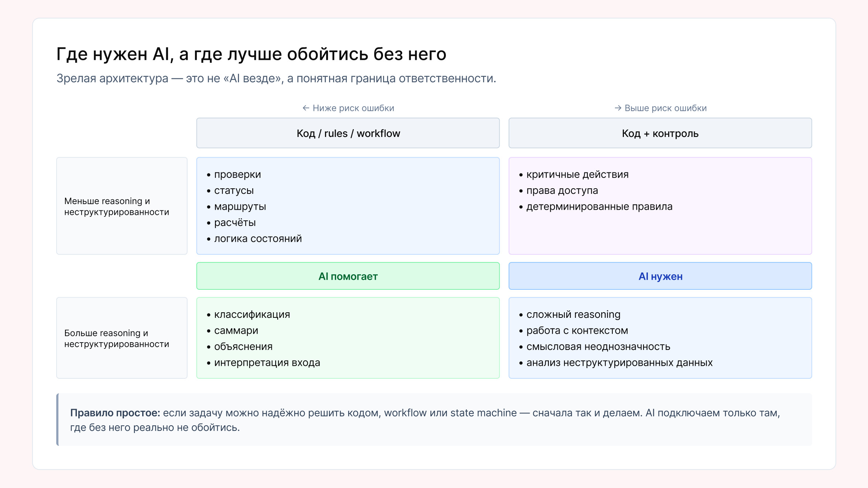The width and height of the screenshot is (868, 488).
Task: Click the green 'AI помогает' banner
Action: [348, 276]
